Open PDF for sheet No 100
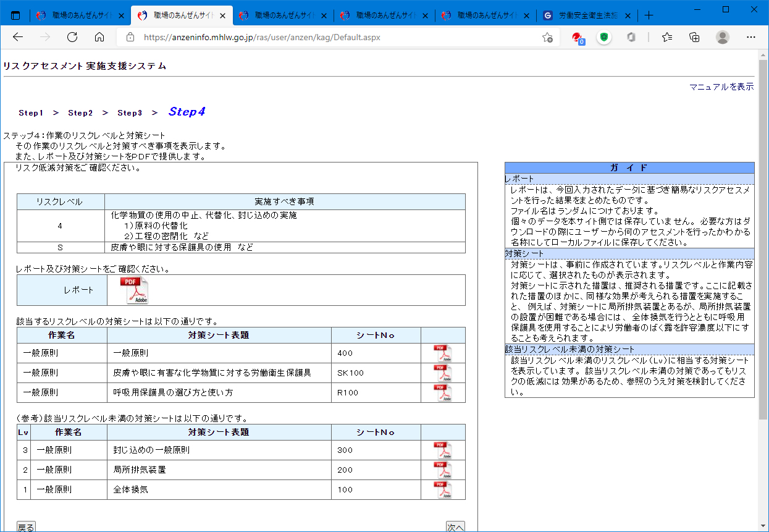The image size is (769, 532). click(x=442, y=490)
